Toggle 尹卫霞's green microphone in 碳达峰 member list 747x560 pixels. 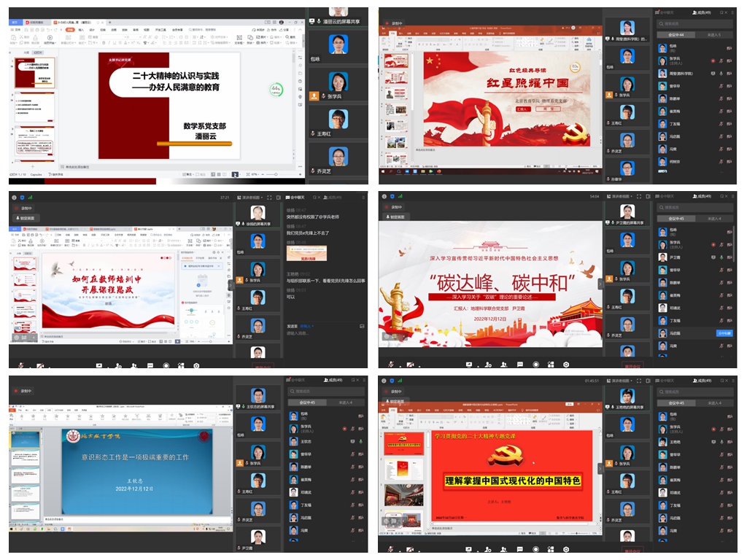pyautogui.click(x=721, y=257)
